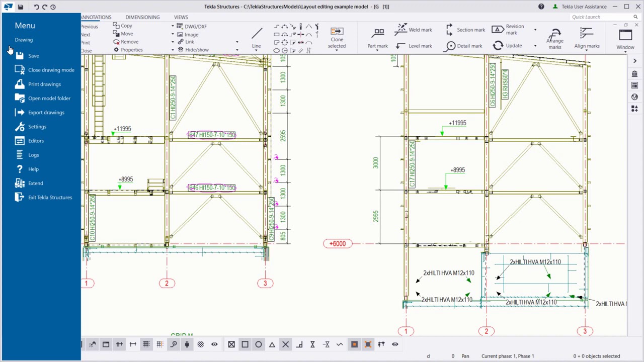
Task: Open the side pane shapes catalog icon
Action: coord(635,109)
